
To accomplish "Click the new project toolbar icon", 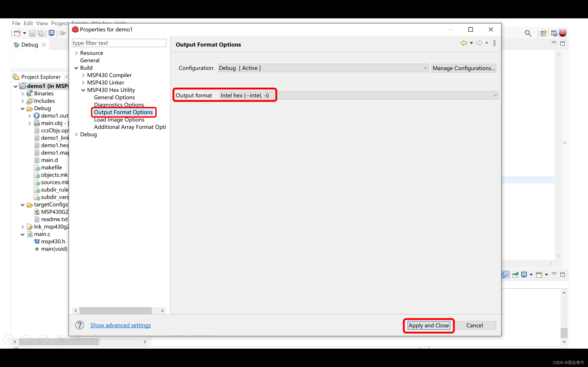I will coord(17,33).
